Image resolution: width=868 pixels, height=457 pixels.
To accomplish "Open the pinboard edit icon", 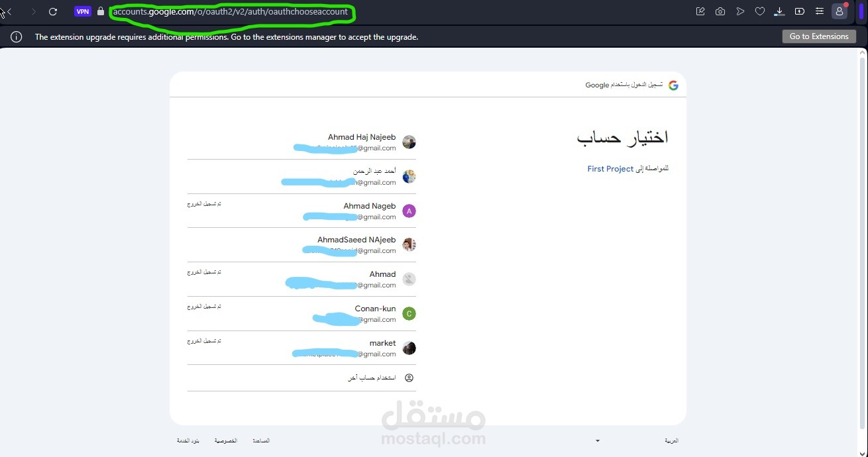I will [700, 11].
